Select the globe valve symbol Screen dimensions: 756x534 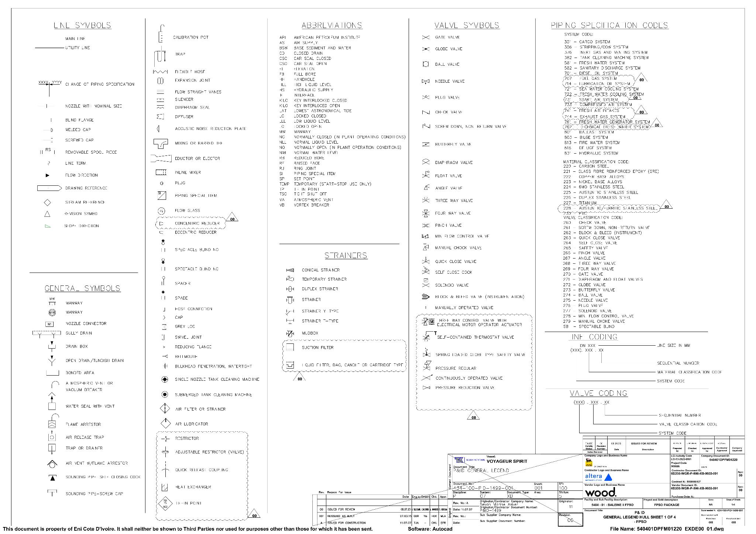[x=426, y=49]
